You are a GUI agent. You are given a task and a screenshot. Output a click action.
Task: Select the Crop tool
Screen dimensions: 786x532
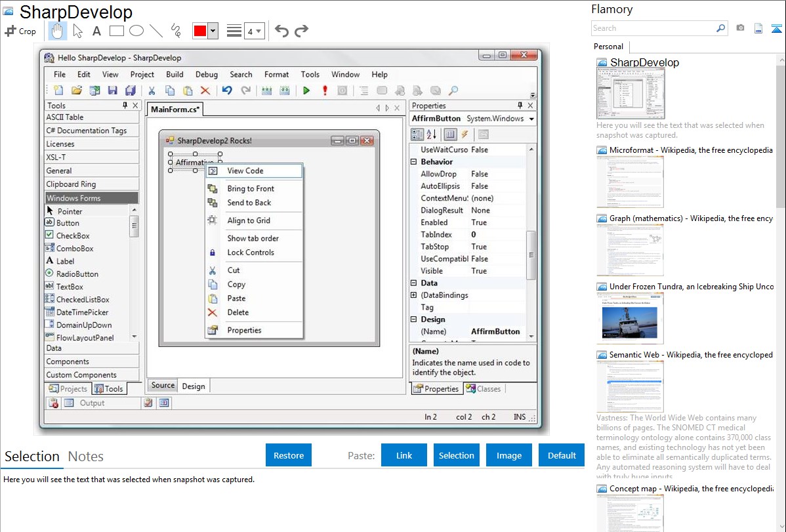20,31
